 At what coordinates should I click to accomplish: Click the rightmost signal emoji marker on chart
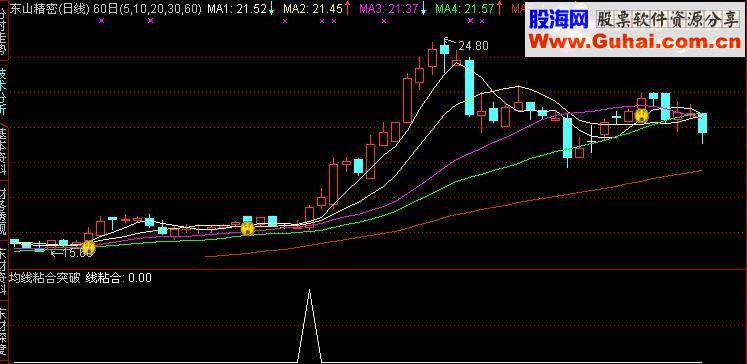tap(642, 115)
